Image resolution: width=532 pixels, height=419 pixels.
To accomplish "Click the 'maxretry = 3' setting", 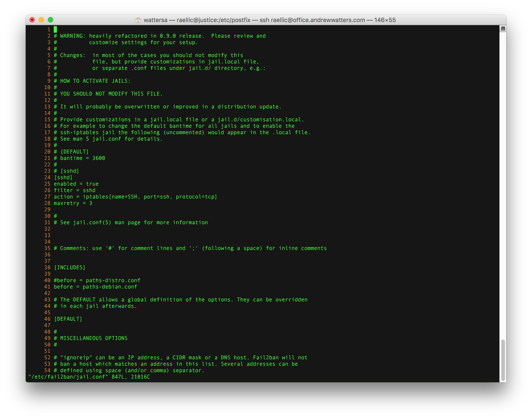I will (x=73, y=203).
